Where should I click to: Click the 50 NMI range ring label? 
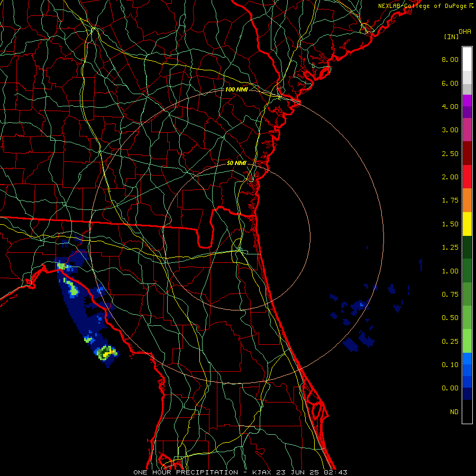[x=236, y=163]
